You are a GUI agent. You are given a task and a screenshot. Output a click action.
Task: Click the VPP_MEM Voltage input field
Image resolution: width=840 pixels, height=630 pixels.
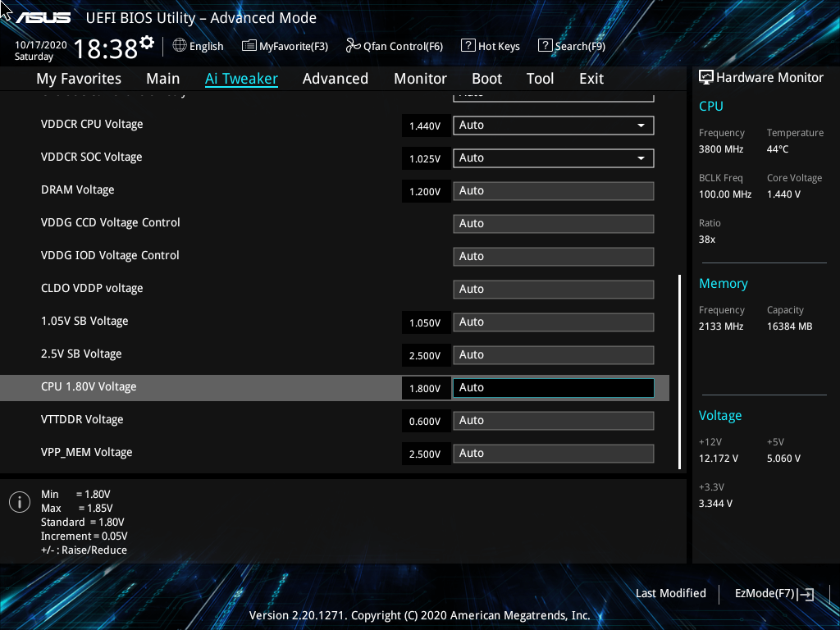tap(554, 454)
